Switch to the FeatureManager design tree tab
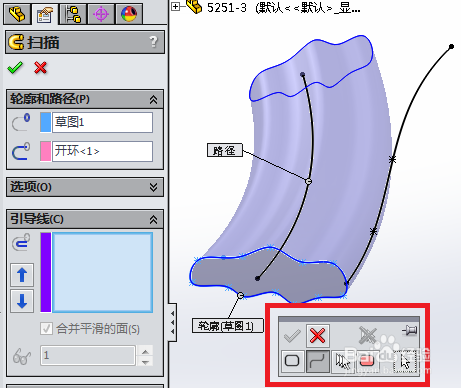 (x=17, y=14)
